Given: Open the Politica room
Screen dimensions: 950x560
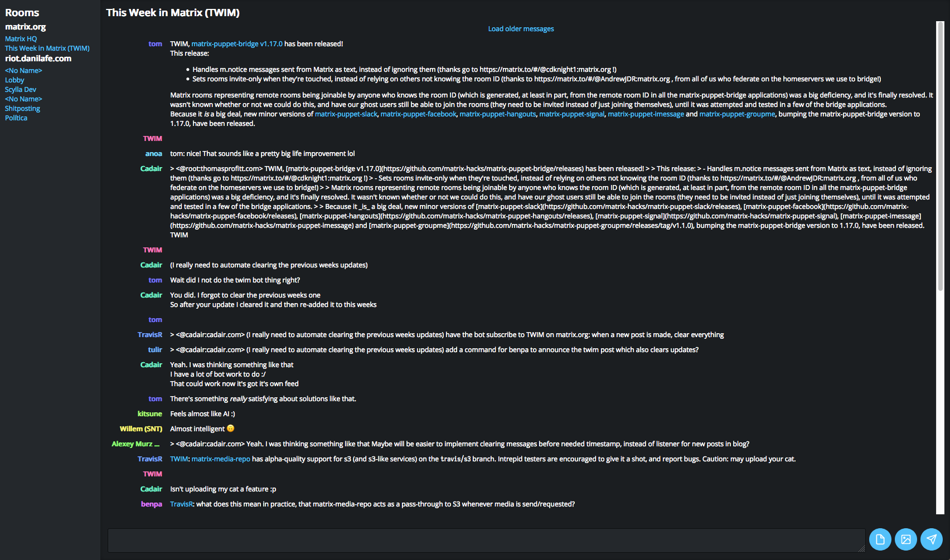Looking at the screenshot, I should pyautogui.click(x=16, y=118).
